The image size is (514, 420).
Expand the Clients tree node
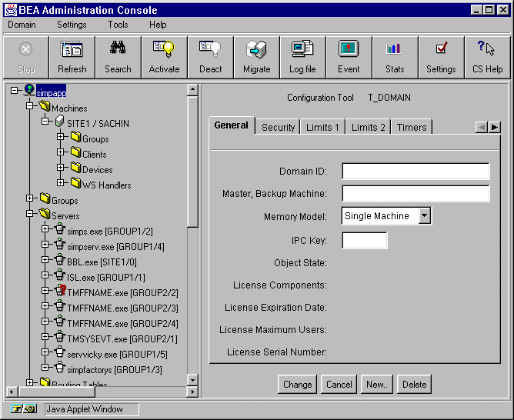click(60, 152)
